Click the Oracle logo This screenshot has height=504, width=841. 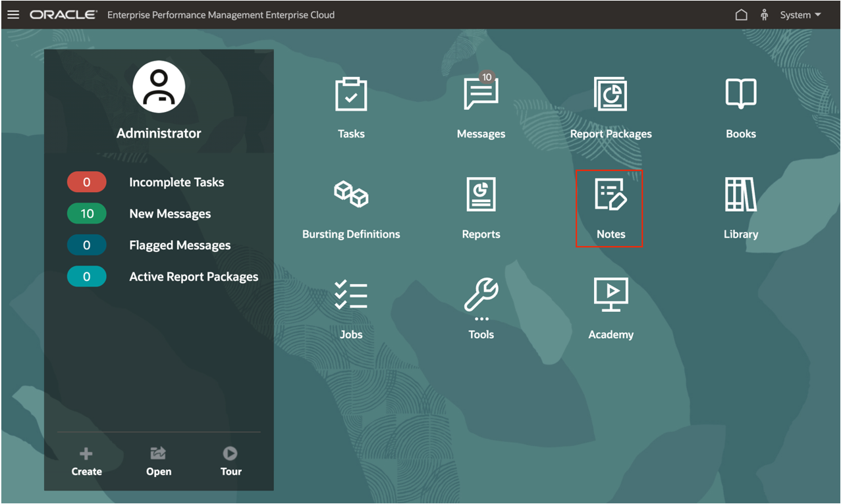click(63, 14)
